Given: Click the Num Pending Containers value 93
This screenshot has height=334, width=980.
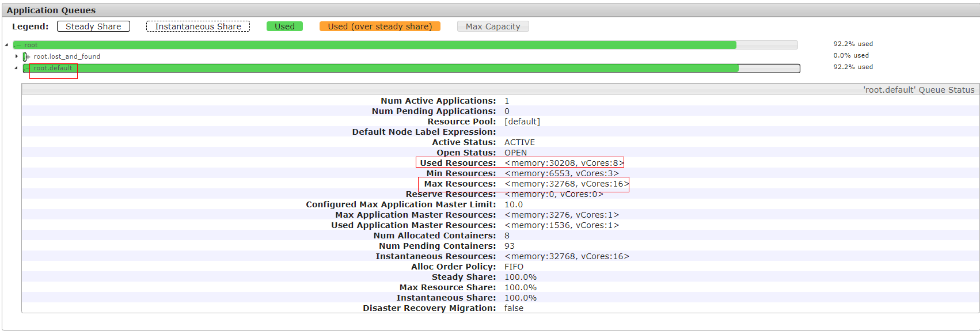Looking at the screenshot, I should pyautogui.click(x=510, y=246).
